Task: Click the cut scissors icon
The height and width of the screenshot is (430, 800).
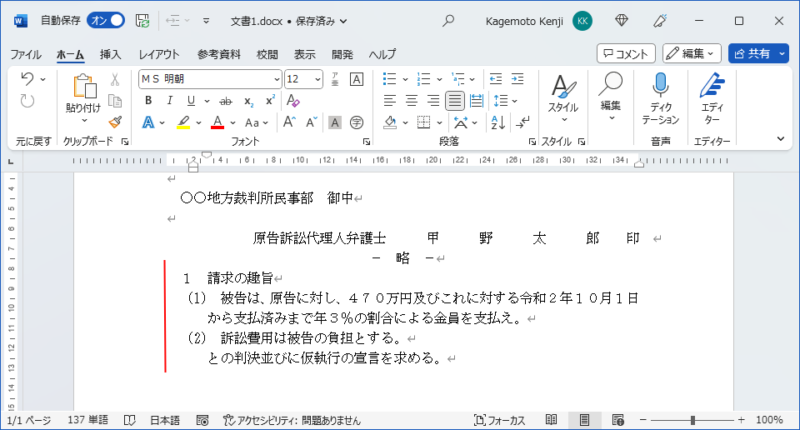Action: [x=115, y=79]
